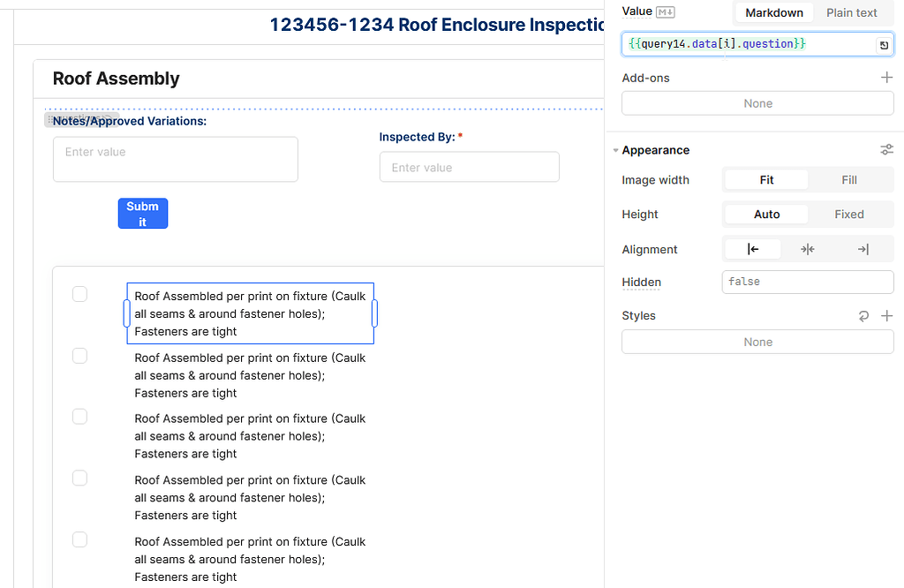Select center alignment icon
904x588 pixels.
pos(807,249)
